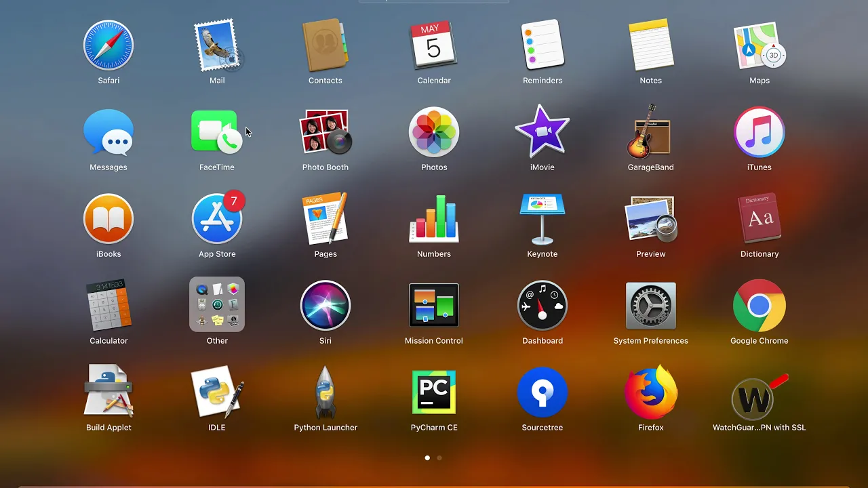Viewport: 868px width, 488px height.
Task: Launch the Photos app
Action: pyautogui.click(x=434, y=132)
